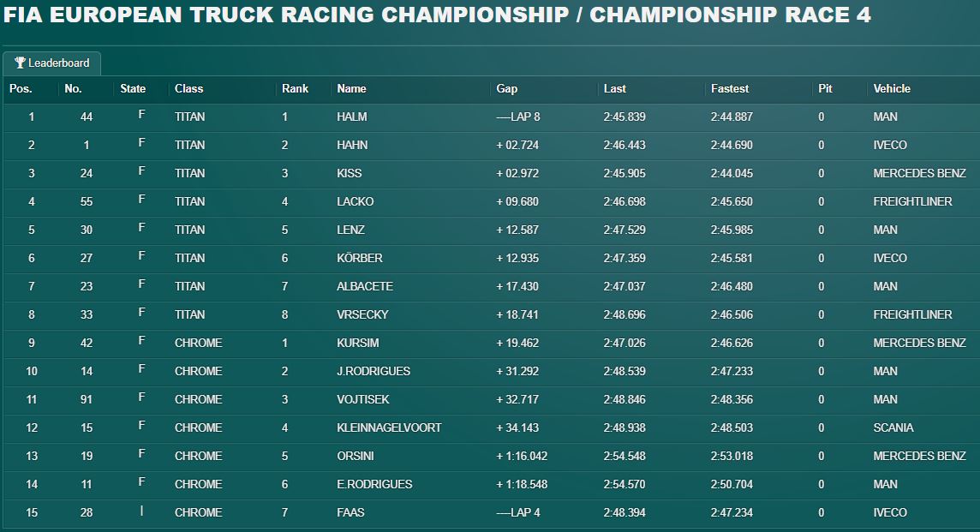Click KURSIM's fastest lap 2:46.626
Viewport: 980px width, 532px height.
[x=732, y=344]
